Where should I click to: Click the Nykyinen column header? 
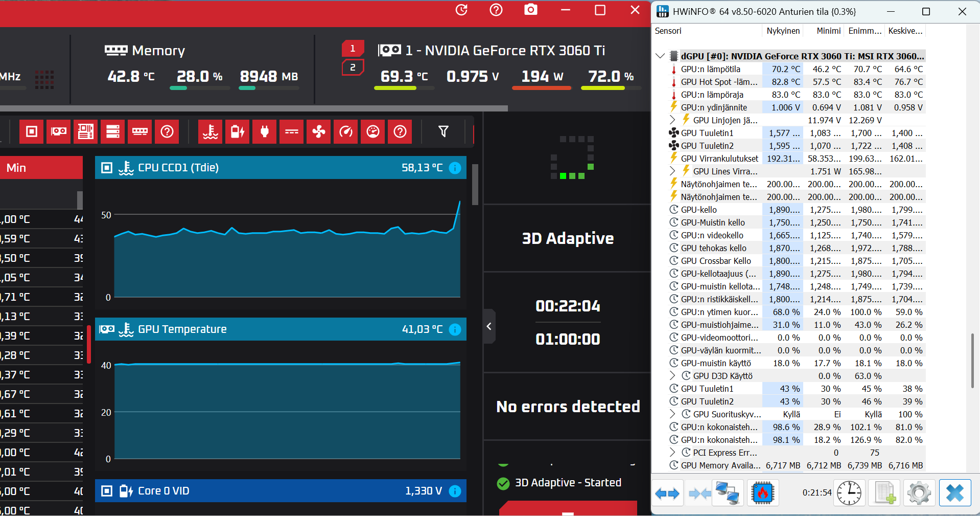coord(783,31)
